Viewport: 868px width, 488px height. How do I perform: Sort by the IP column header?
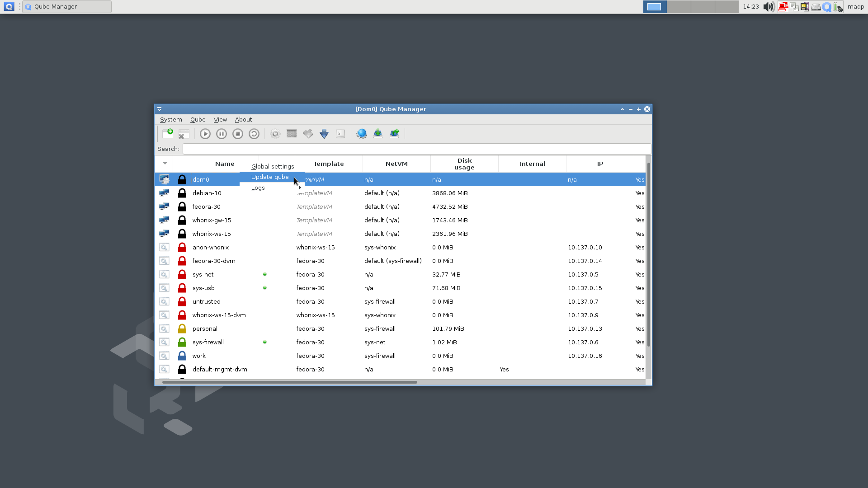tap(600, 164)
